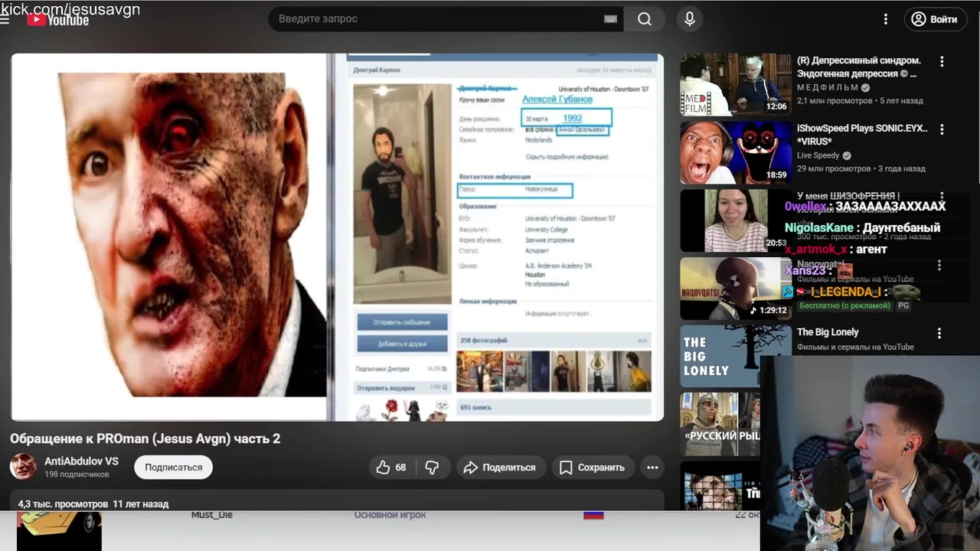Dislike the video

click(433, 467)
